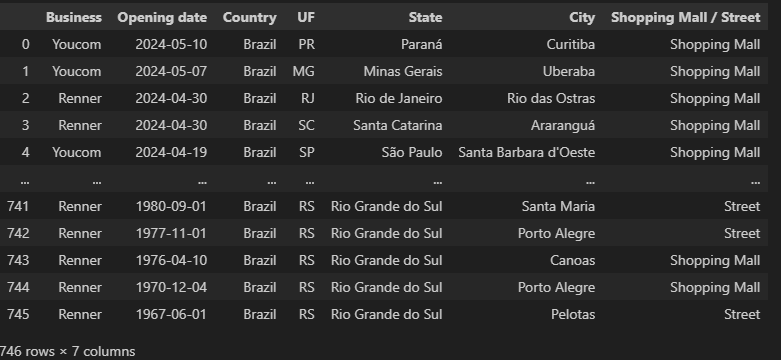Image resolution: width=781 pixels, height=360 pixels.
Task: Click the Country column header
Action: tap(250, 17)
